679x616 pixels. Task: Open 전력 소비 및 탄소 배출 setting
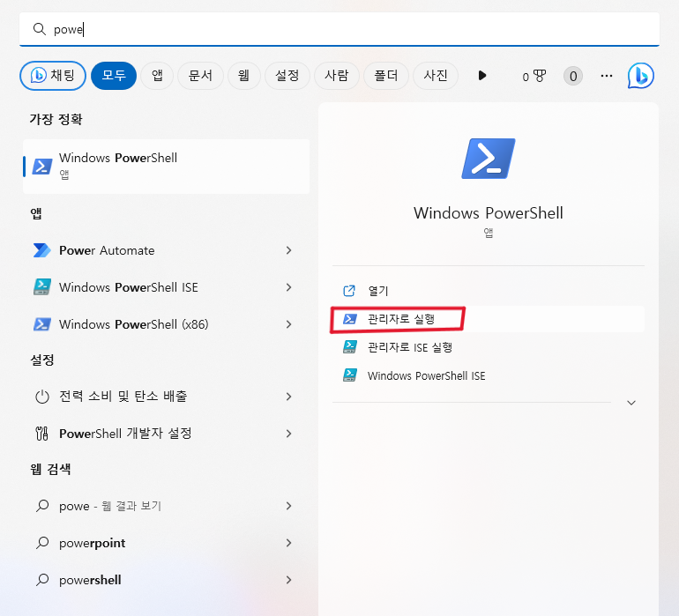pyautogui.click(x=167, y=396)
